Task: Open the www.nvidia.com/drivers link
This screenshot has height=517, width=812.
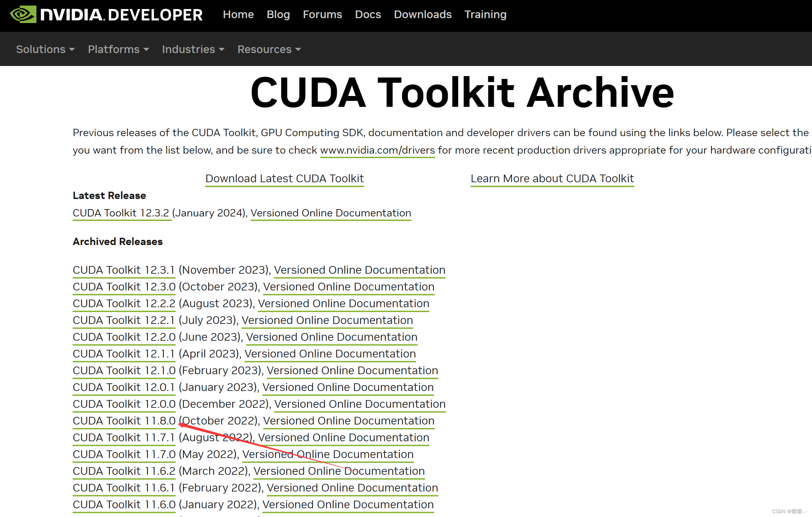Action: pyautogui.click(x=377, y=150)
